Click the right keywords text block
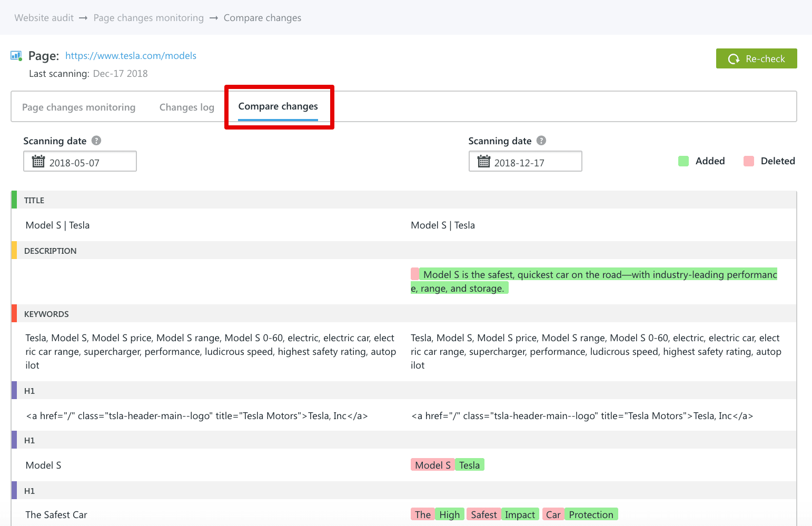The height and width of the screenshot is (526, 812). coord(596,352)
